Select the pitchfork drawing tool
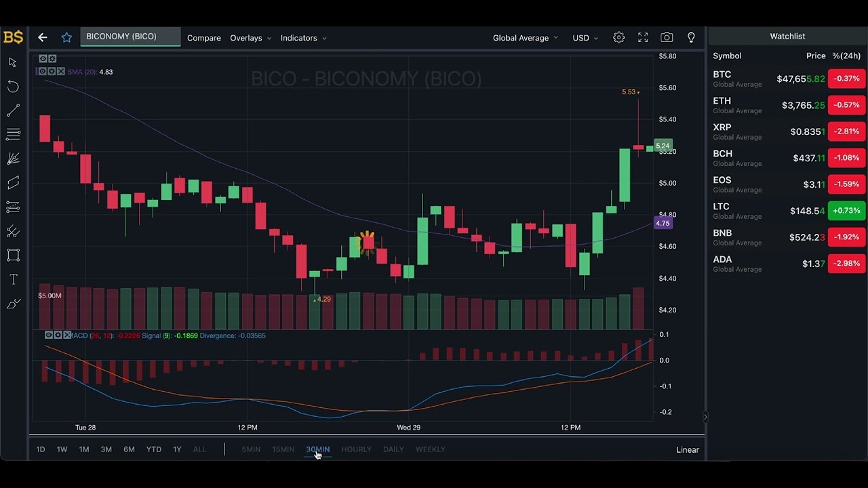 click(x=13, y=231)
